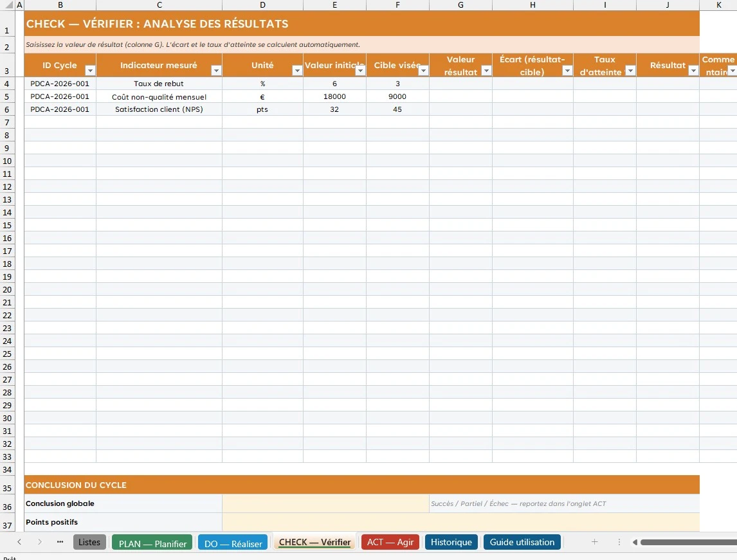Screen dimensions: 737x560
Task: Select row 4 header
Action: (x=7, y=84)
